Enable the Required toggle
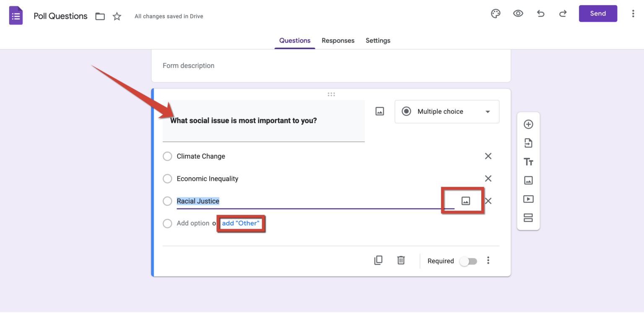The height and width of the screenshot is (313, 644). coord(468,261)
